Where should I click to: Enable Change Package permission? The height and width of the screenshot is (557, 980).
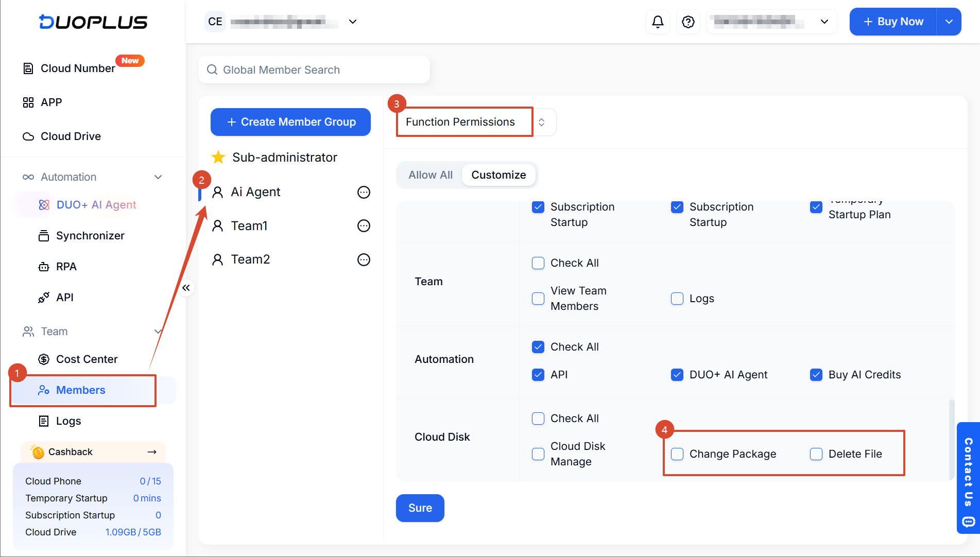tap(677, 454)
